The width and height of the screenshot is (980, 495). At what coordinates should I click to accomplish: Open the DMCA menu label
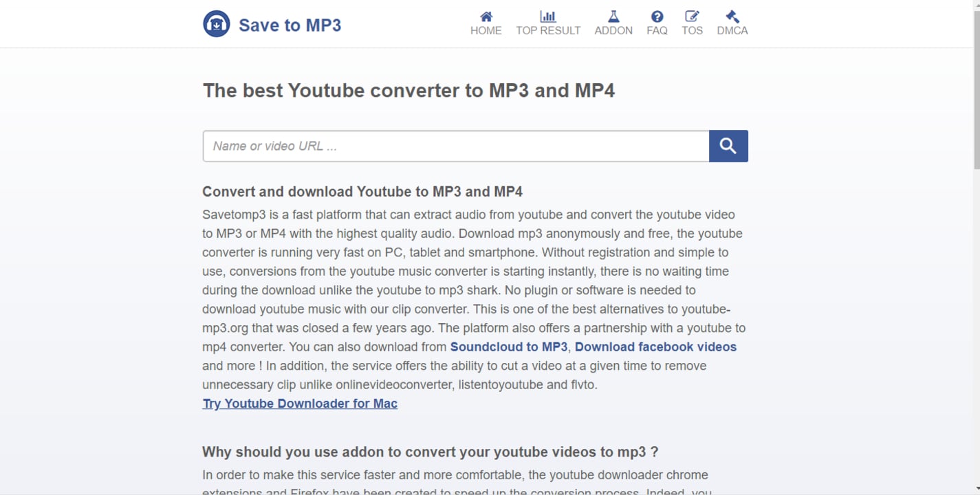(x=732, y=30)
